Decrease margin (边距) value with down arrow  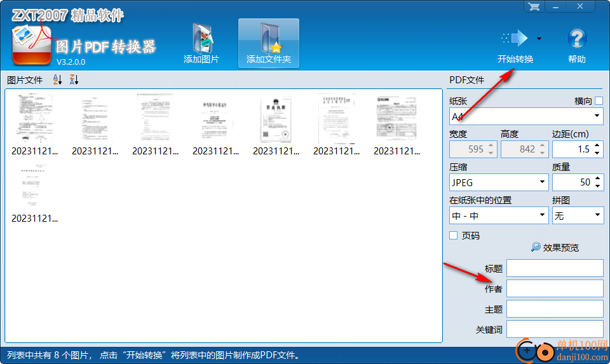(597, 153)
